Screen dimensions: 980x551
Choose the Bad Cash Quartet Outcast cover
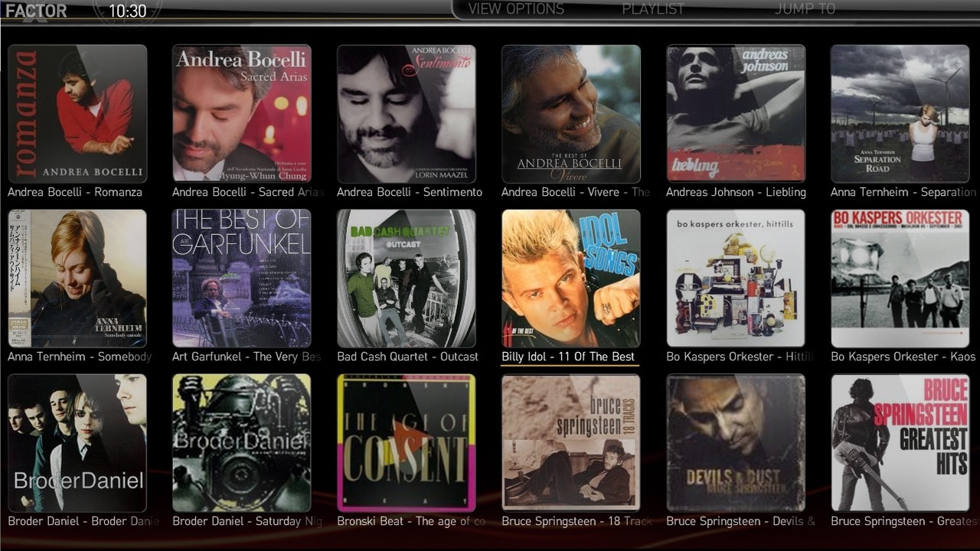click(x=407, y=278)
